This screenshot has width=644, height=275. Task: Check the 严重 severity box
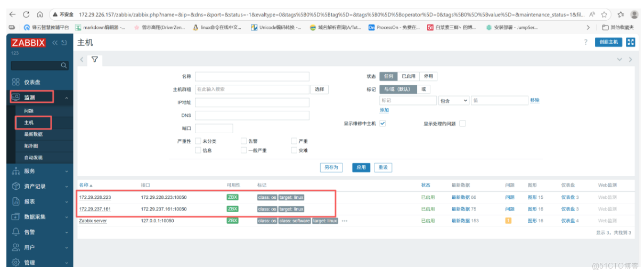(294, 141)
